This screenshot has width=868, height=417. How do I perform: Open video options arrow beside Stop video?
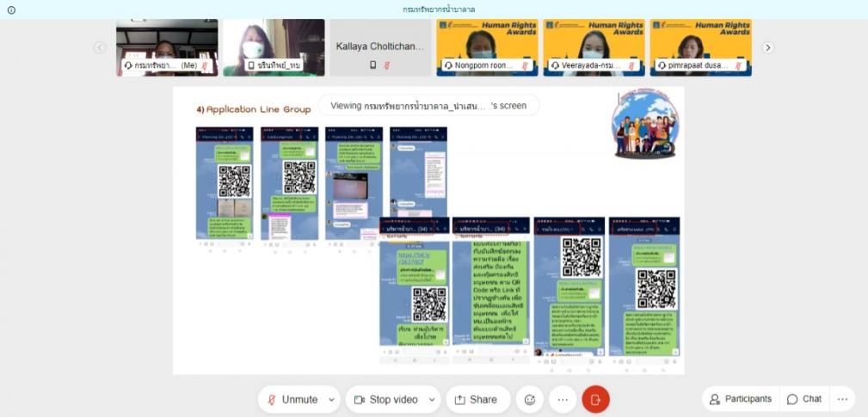pos(432,399)
